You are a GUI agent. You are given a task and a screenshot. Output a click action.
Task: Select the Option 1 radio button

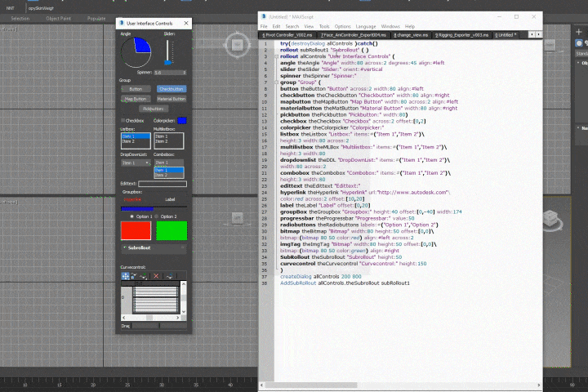[x=131, y=216]
